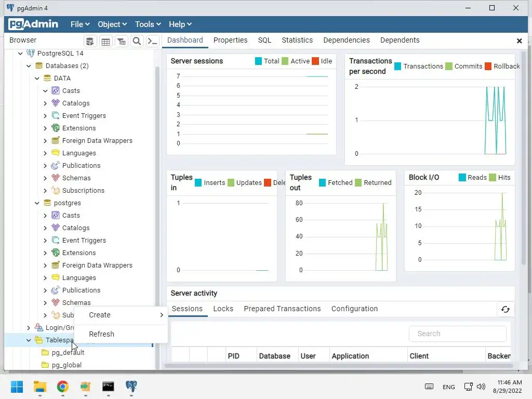Click the Languages icon under DATA

click(x=56, y=153)
